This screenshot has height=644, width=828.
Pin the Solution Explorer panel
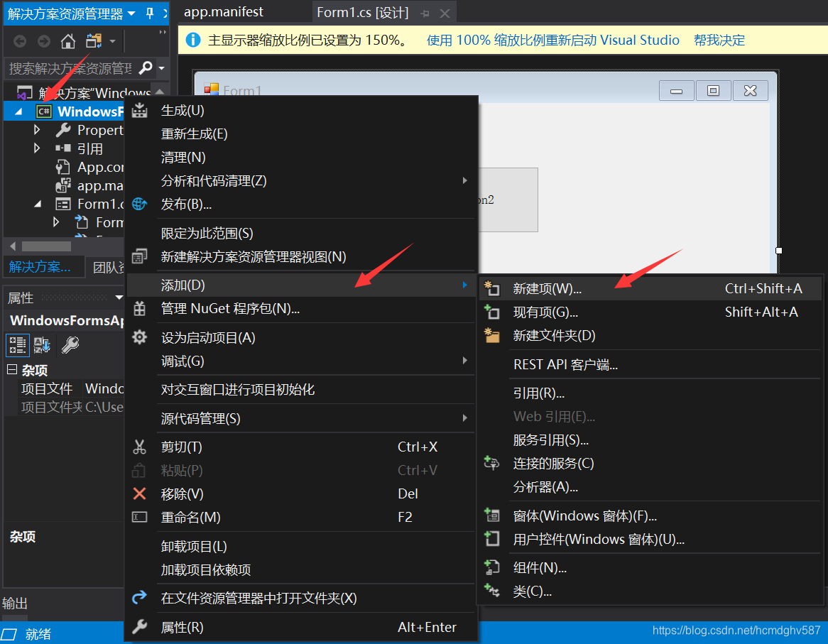click(150, 13)
